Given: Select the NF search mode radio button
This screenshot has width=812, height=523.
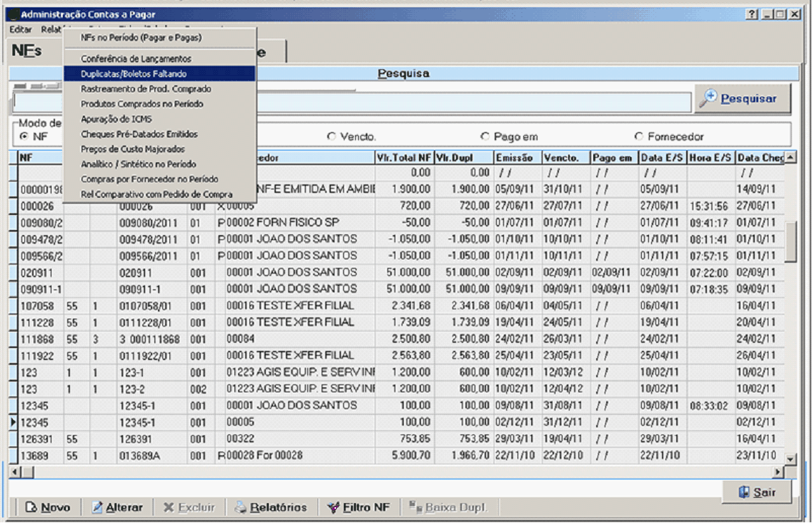Looking at the screenshot, I should 24,136.
